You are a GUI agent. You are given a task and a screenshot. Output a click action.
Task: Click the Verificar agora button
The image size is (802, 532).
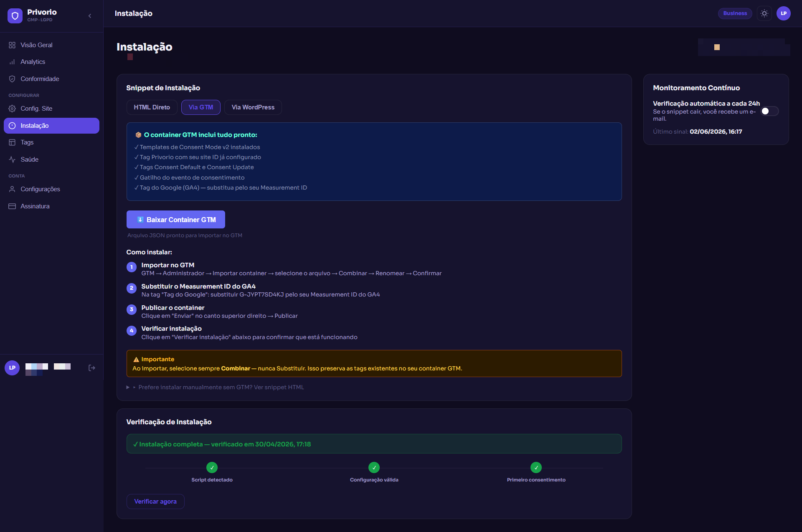155,502
